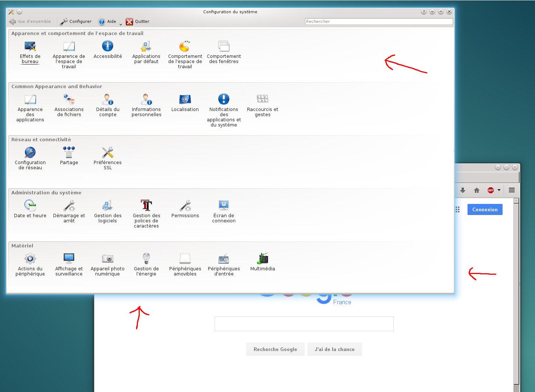The width and height of the screenshot is (535, 392).
Task: Click the Quitter toolbar button
Action: point(138,22)
